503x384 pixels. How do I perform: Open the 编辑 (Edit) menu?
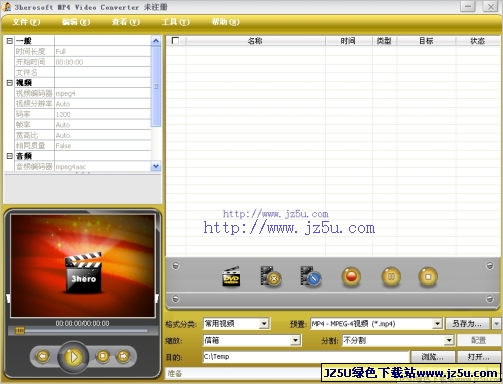click(x=76, y=22)
